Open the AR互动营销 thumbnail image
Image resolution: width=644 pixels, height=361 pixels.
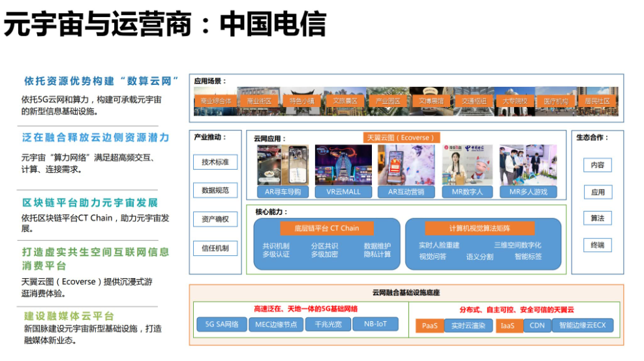406,165
